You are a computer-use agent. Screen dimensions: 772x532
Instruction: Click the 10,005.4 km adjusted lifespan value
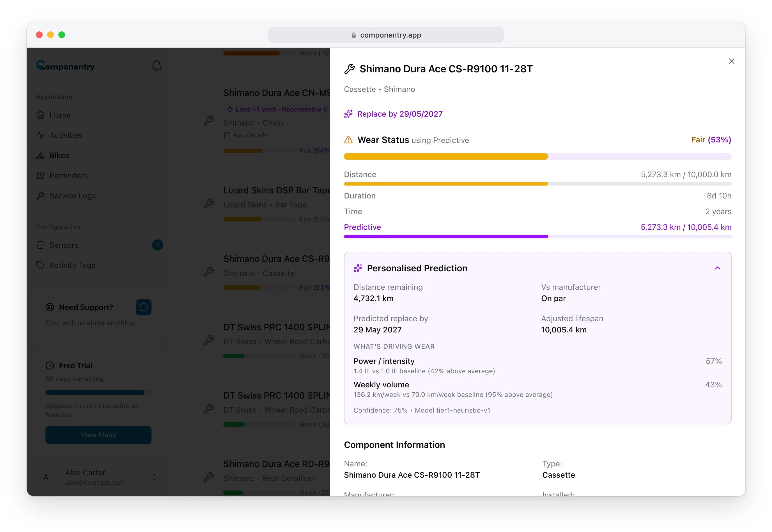click(564, 330)
